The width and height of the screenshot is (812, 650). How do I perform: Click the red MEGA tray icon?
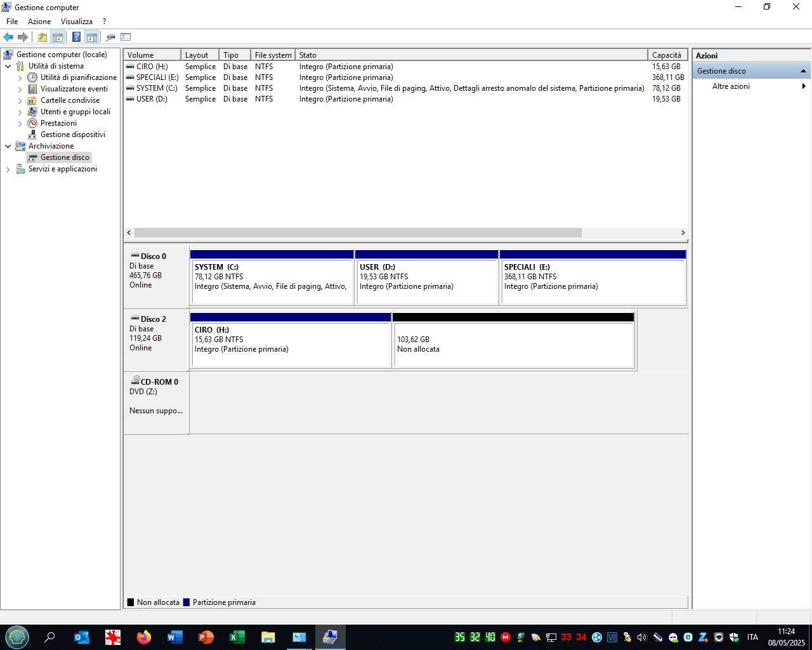point(506,637)
